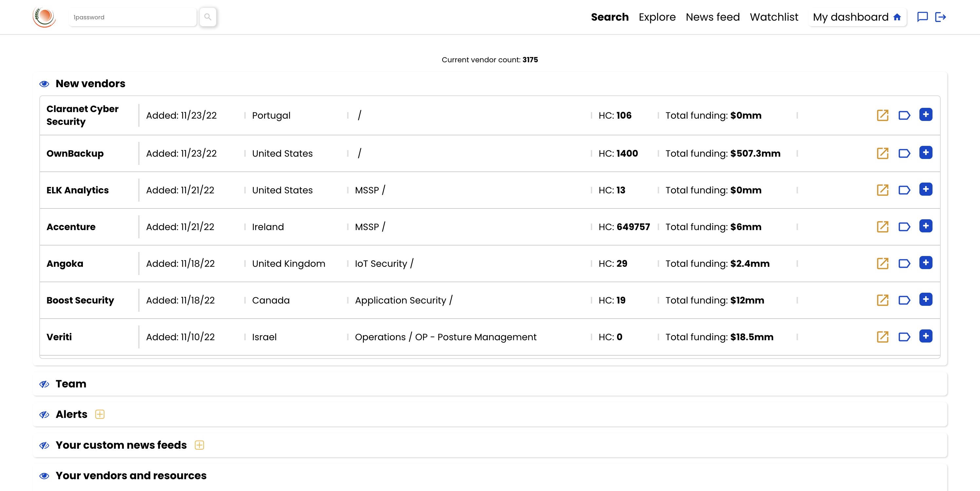Click the tag icon for Veriti
980x491 pixels.
(x=904, y=337)
